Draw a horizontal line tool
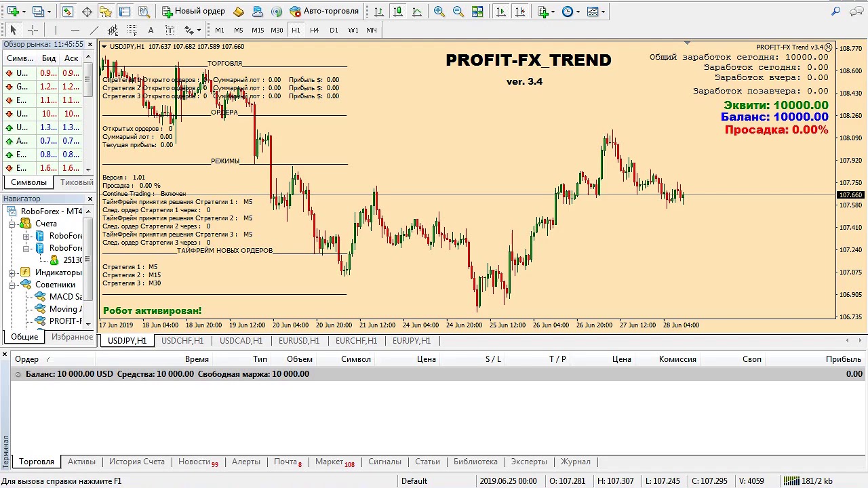 [75, 30]
